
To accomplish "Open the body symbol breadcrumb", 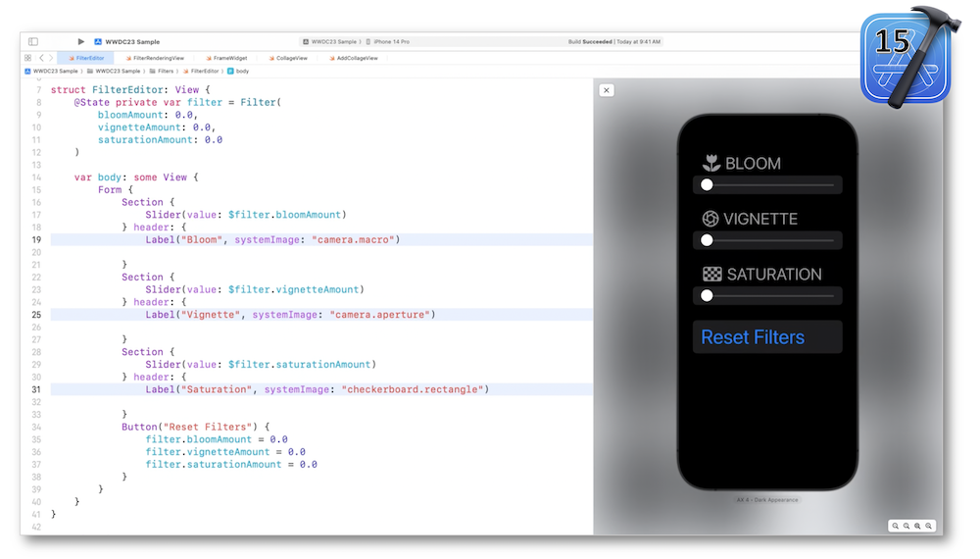I will 238,72.
